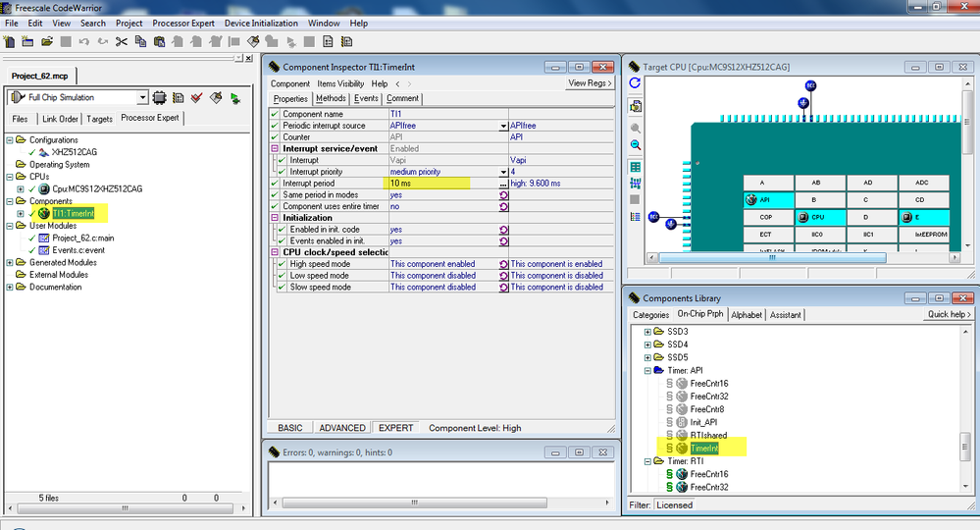Click the green Debug arrow icon

click(x=235, y=98)
